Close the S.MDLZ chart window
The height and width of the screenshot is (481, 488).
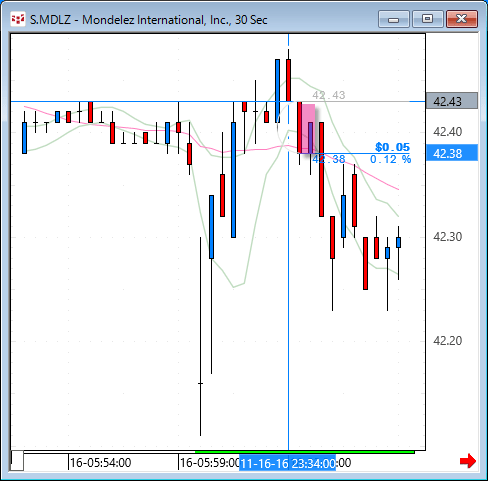[462, 19]
